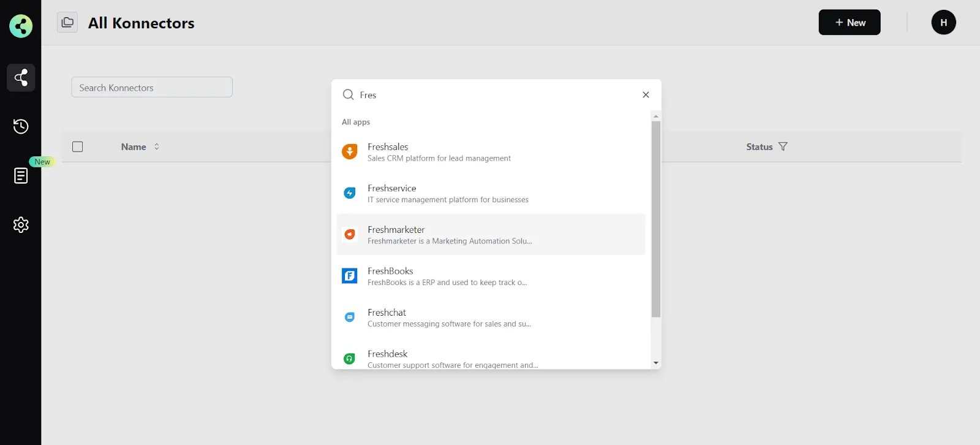
Task: Click the green app logo
Action: click(21, 26)
